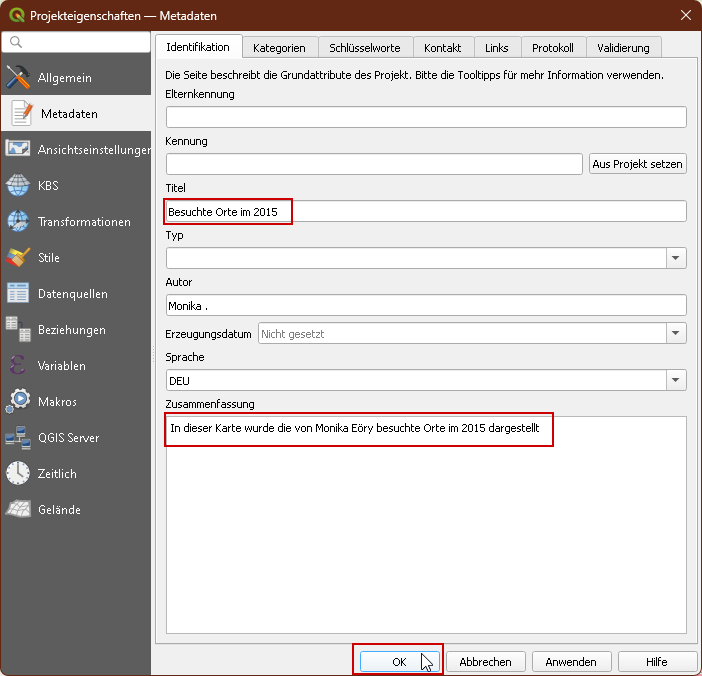Select the Stile brush icon
This screenshot has width=702, height=676.
(18, 257)
